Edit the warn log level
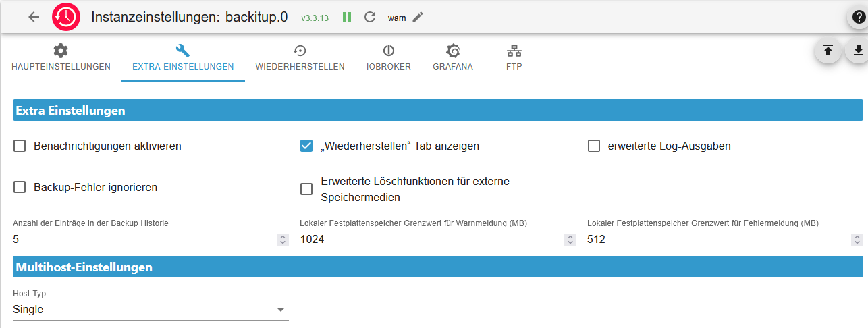 pyautogui.click(x=418, y=17)
